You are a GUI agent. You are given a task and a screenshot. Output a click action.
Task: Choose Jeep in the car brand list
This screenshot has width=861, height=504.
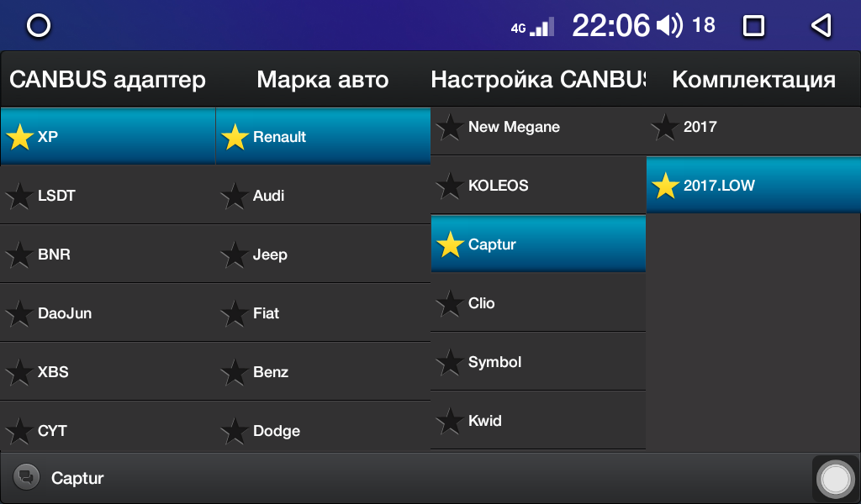point(323,255)
